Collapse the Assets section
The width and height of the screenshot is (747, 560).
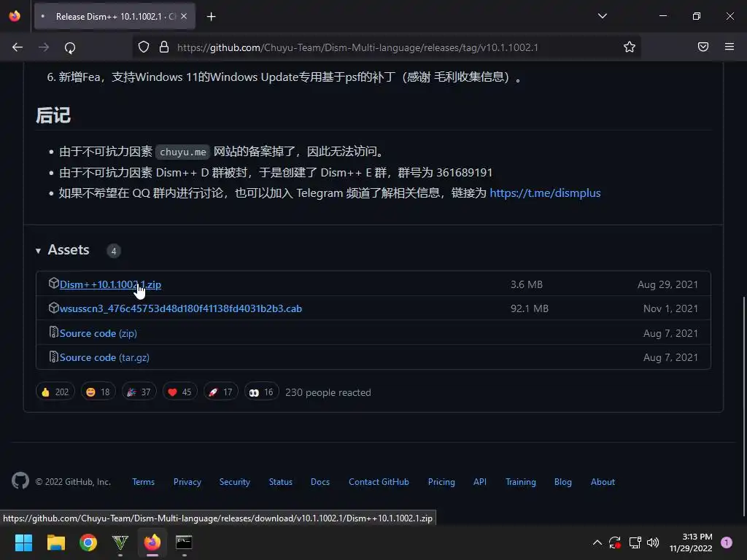coord(63,250)
